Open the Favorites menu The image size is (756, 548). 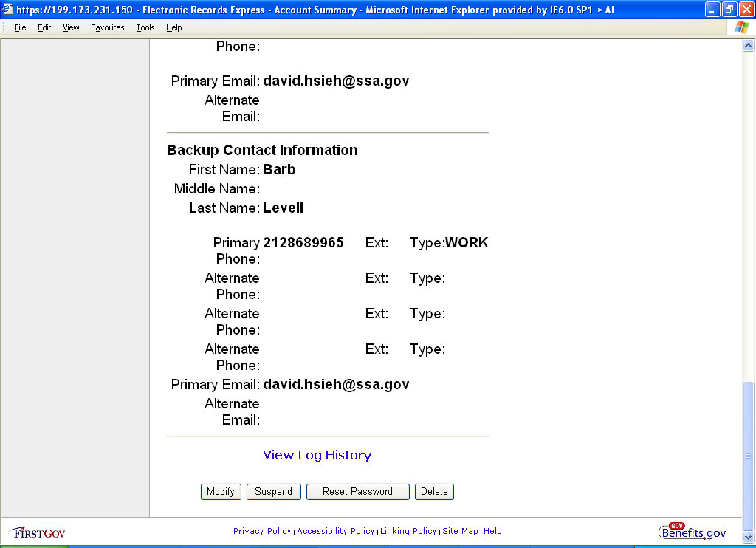pos(108,27)
